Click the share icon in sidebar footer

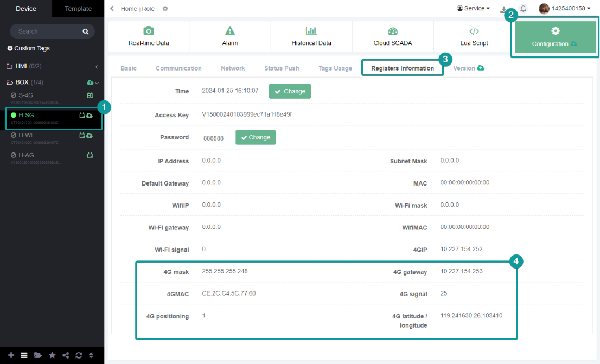(x=66, y=355)
